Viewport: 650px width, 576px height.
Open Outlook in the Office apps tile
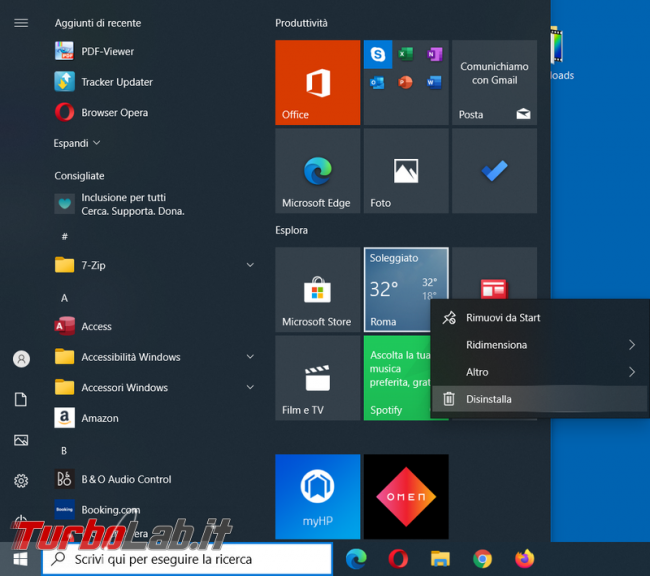pos(378,83)
